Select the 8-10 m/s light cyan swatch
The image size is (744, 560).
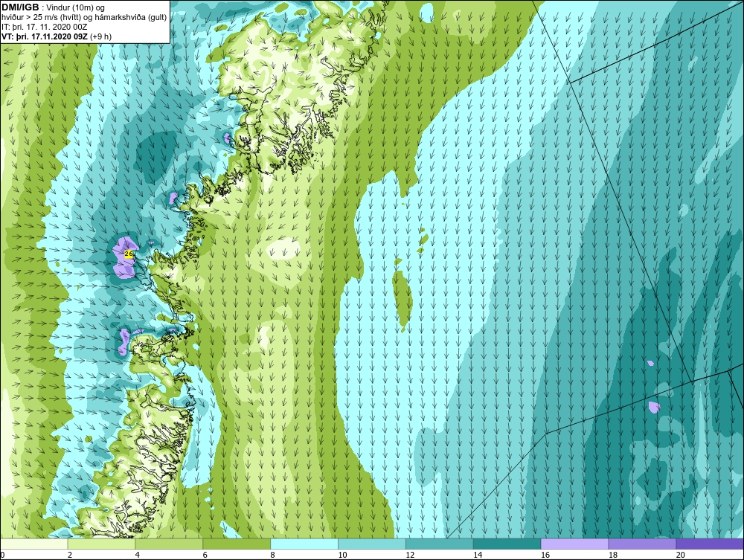pos(304,544)
